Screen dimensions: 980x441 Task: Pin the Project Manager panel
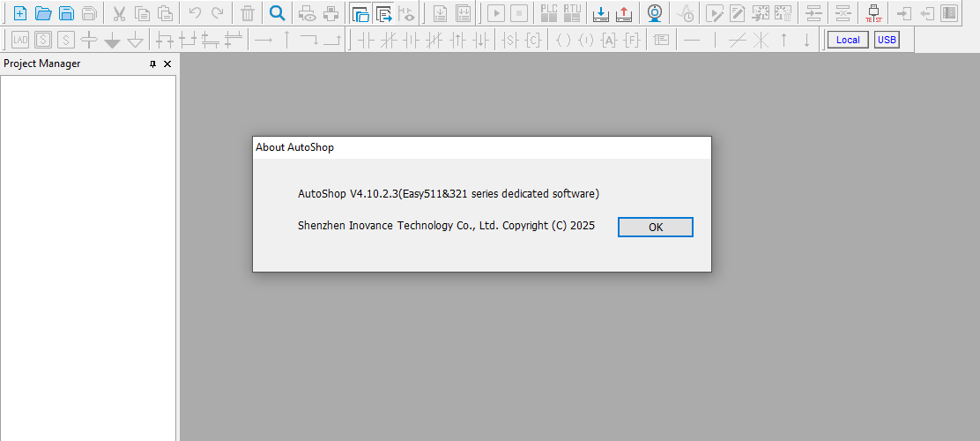tap(152, 64)
